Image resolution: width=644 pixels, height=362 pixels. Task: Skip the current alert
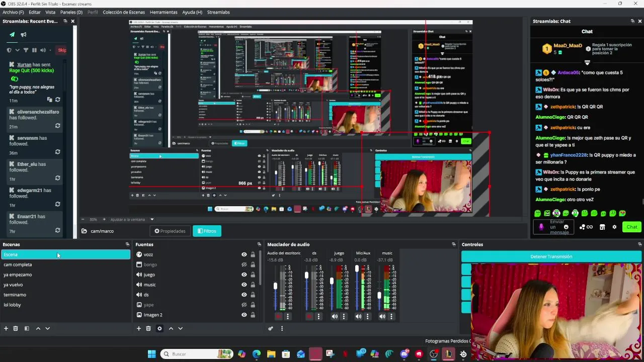[62, 50]
